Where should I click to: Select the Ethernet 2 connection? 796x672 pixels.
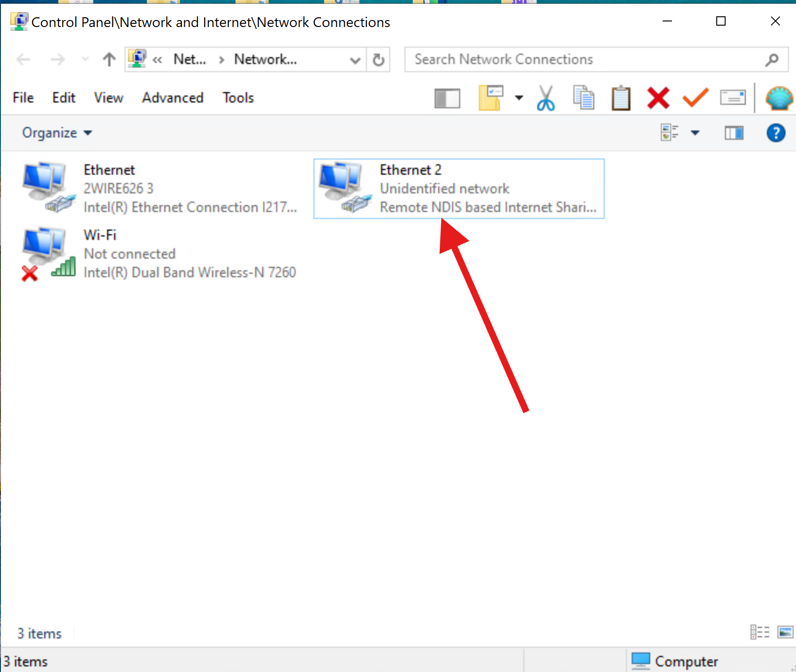[x=459, y=189]
